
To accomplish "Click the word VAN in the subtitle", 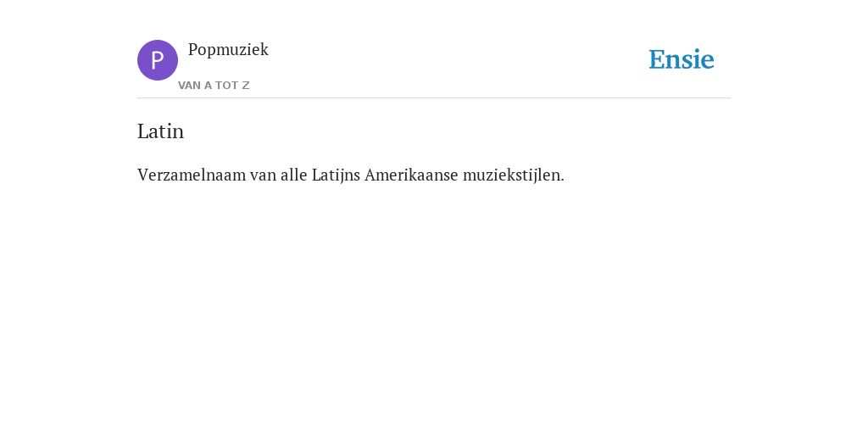I will pyautogui.click(x=189, y=86).
